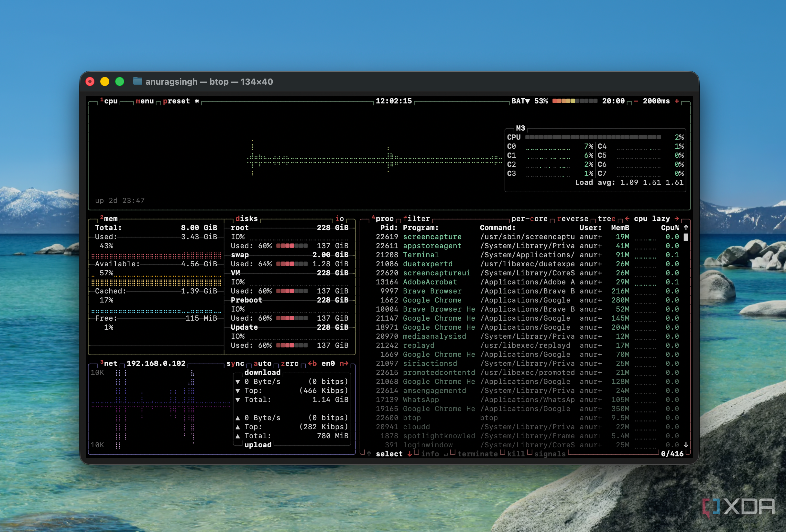Click the cpu lazy sort mode label
This screenshot has height=532, width=786.
(652, 219)
